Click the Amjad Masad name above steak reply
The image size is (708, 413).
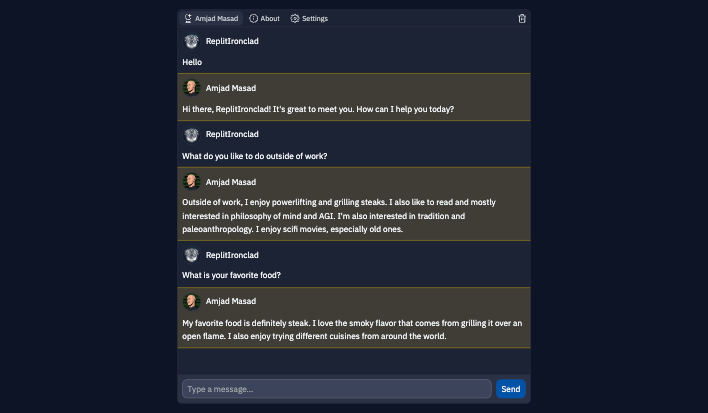[231, 301]
